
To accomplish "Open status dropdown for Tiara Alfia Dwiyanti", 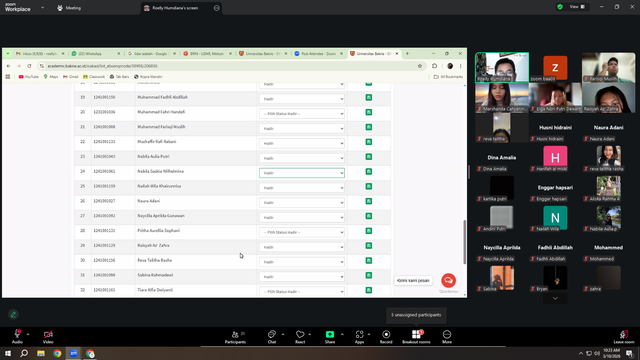I will coord(302,291).
